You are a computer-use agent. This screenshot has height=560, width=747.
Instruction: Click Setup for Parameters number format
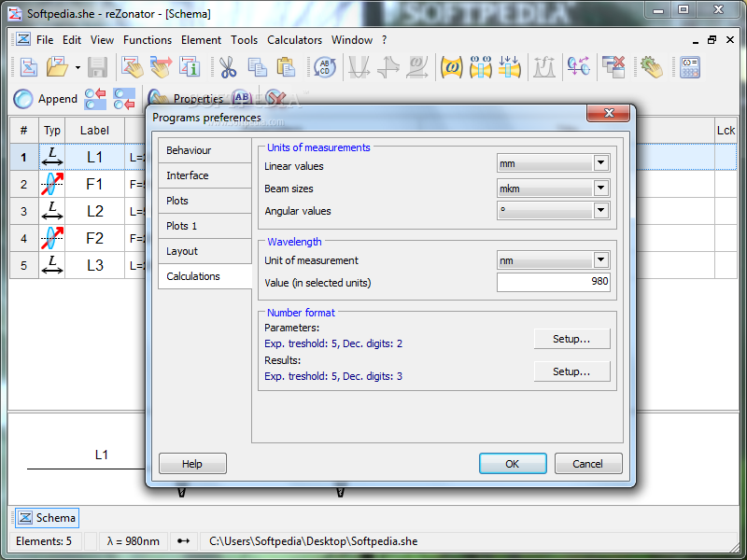[571, 339]
